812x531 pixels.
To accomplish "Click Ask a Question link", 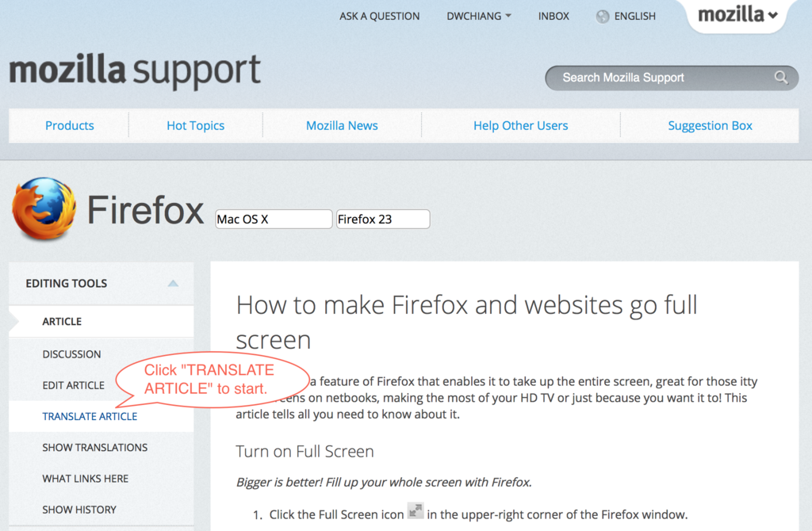I will click(380, 16).
